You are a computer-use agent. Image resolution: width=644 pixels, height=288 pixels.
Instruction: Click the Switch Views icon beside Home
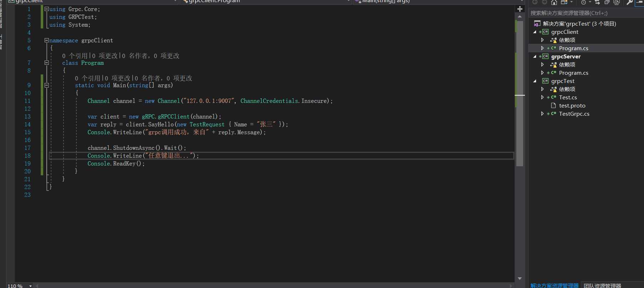[x=564, y=2]
